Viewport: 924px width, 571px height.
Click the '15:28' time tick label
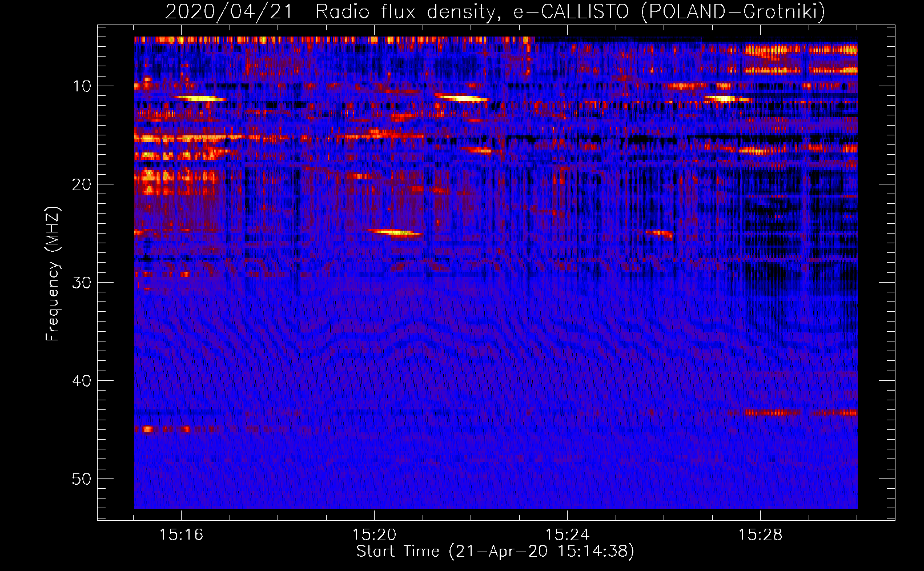760,535
